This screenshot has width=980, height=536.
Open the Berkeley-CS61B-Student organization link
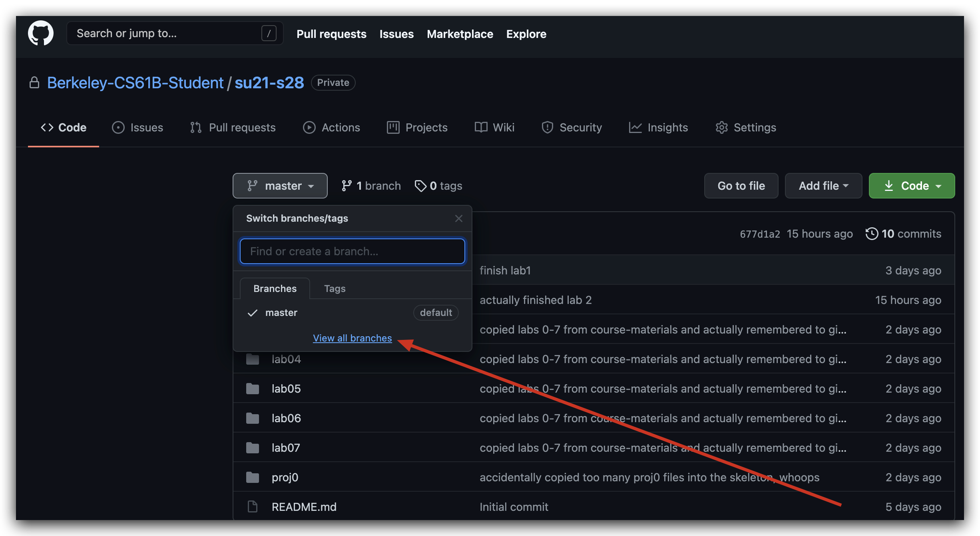click(x=135, y=83)
